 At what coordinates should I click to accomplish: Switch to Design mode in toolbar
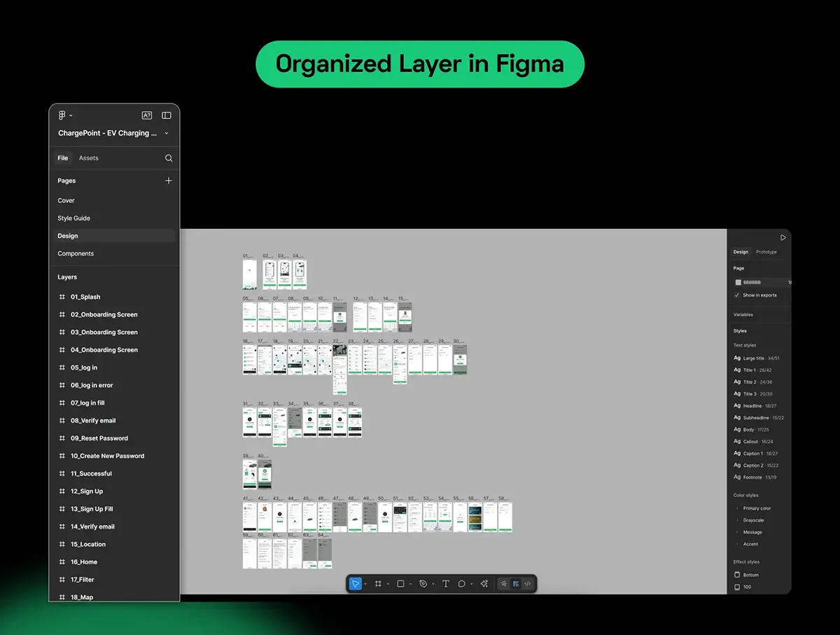(516, 584)
